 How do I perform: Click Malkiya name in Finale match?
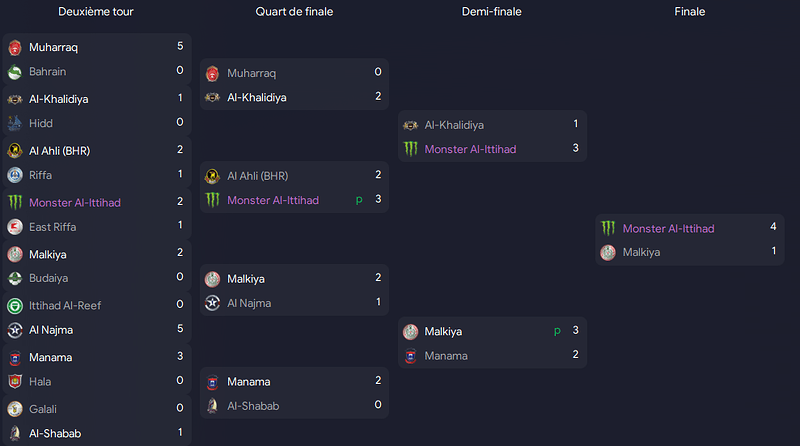(x=641, y=253)
